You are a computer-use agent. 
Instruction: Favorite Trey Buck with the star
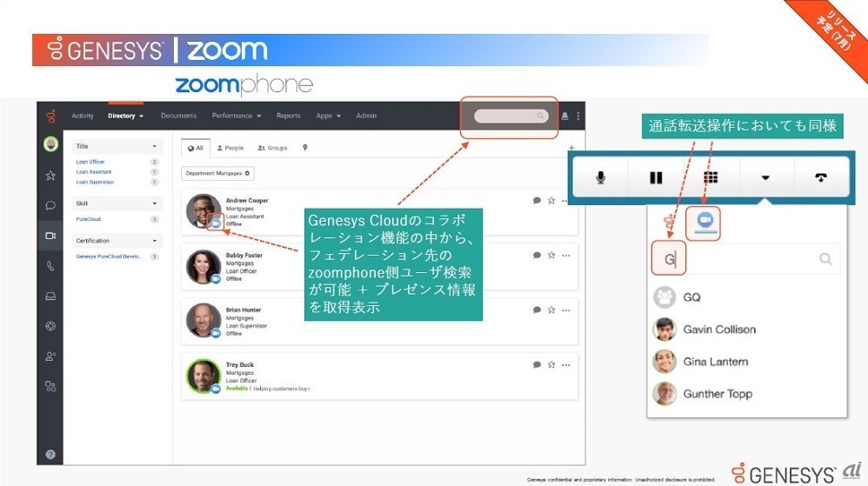tap(551, 365)
